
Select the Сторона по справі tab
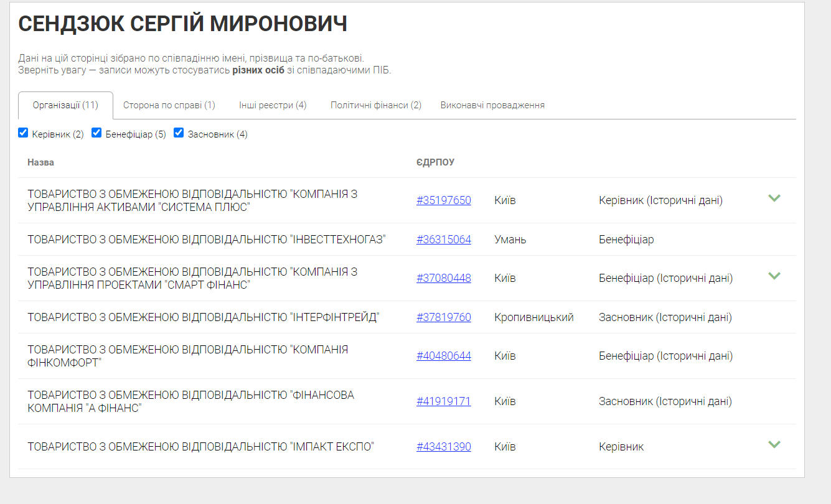click(169, 105)
